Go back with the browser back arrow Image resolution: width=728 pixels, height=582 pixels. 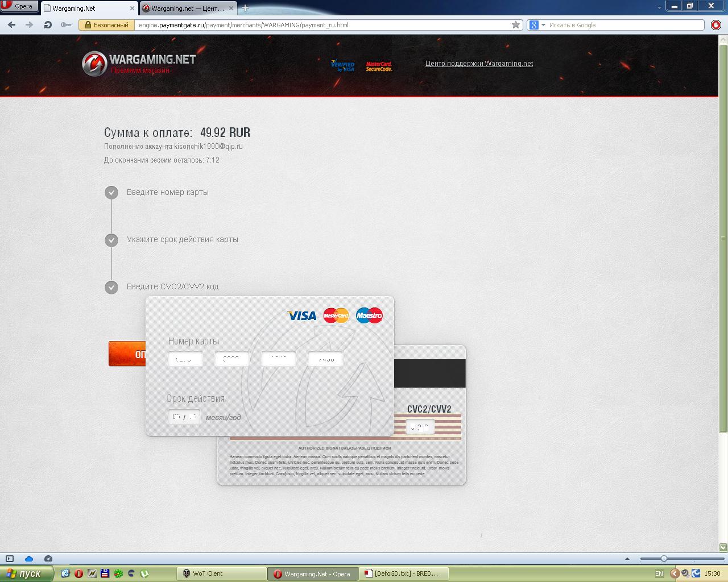(x=11, y=24)
